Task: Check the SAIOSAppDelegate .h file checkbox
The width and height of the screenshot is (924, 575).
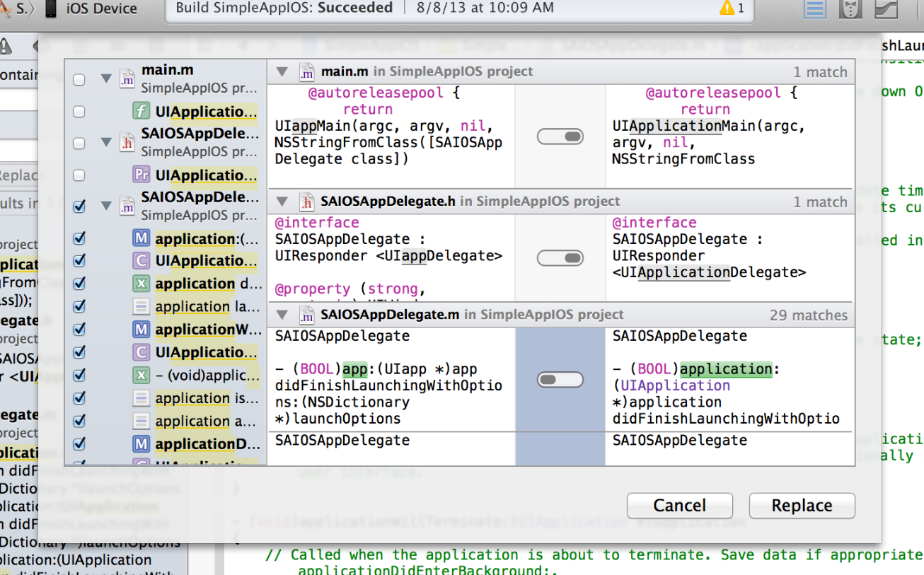Action: click(x=79, y=143)
